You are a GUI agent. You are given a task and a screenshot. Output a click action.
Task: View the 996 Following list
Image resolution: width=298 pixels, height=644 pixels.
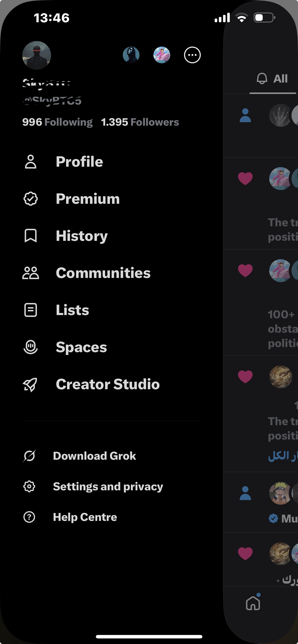tap(57, 122)
